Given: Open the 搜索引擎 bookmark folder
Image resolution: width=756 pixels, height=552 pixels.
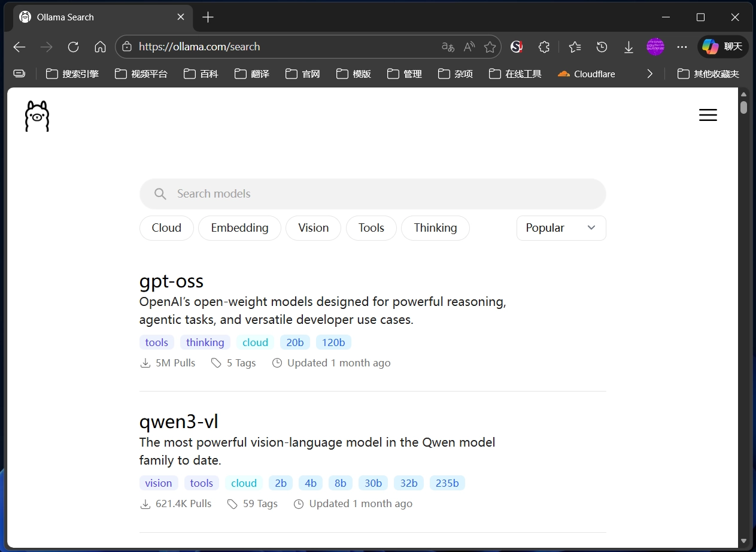Looking at the screenshot, I should point(72,74).
